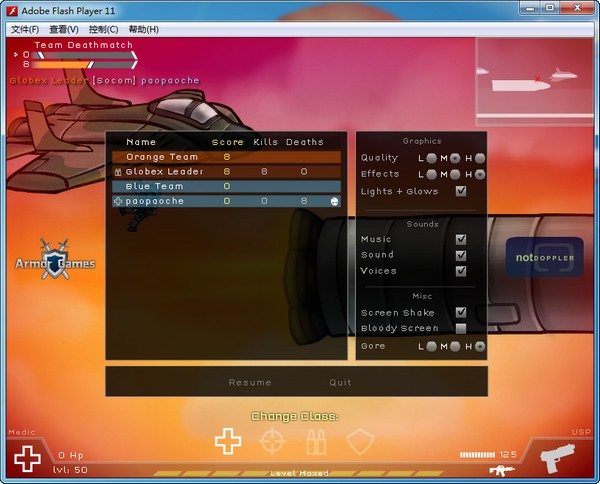Set Quality to Low
This screenshot has height=484, width=600.
(431, 158)
